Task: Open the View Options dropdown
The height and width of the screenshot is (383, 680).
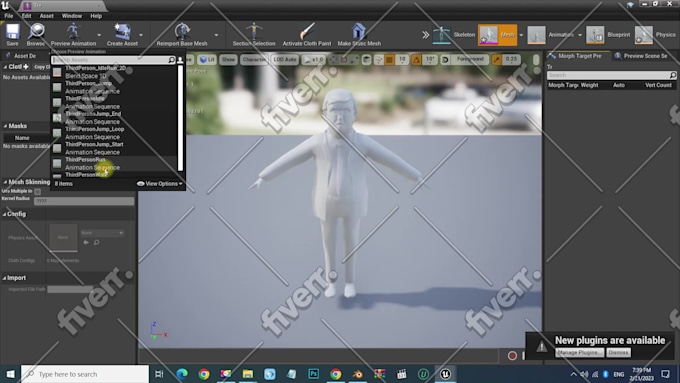Action: 160,184
